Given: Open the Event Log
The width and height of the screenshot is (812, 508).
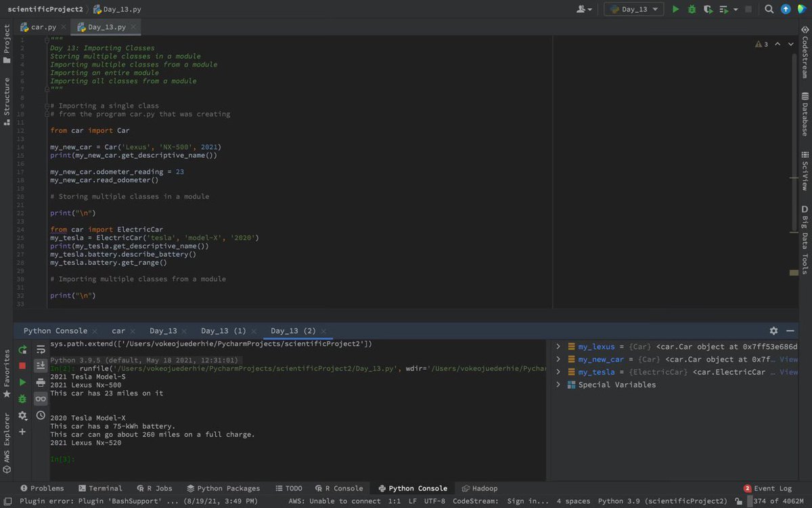Looking at the screenshot, I should tap(767, 488).
